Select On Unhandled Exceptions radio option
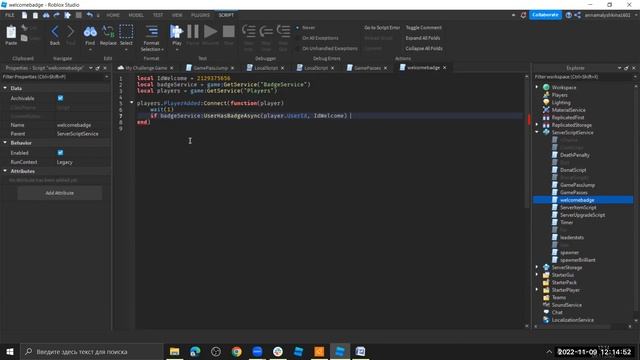This screenshot has height=360, width=640. (298, 49)
